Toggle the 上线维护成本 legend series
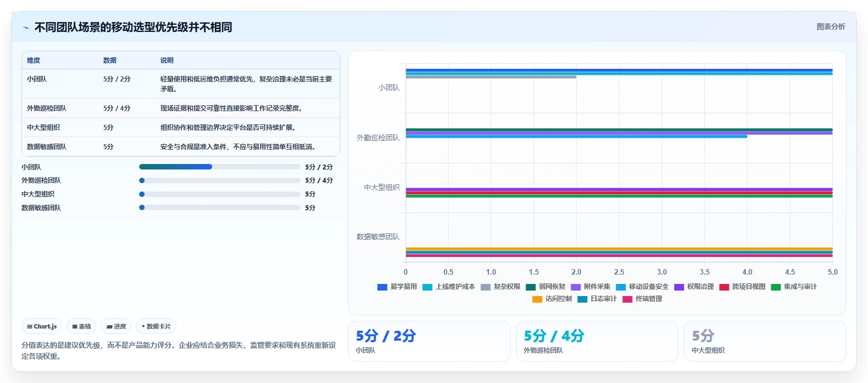The image size is (868, 383). click(449, 287)
